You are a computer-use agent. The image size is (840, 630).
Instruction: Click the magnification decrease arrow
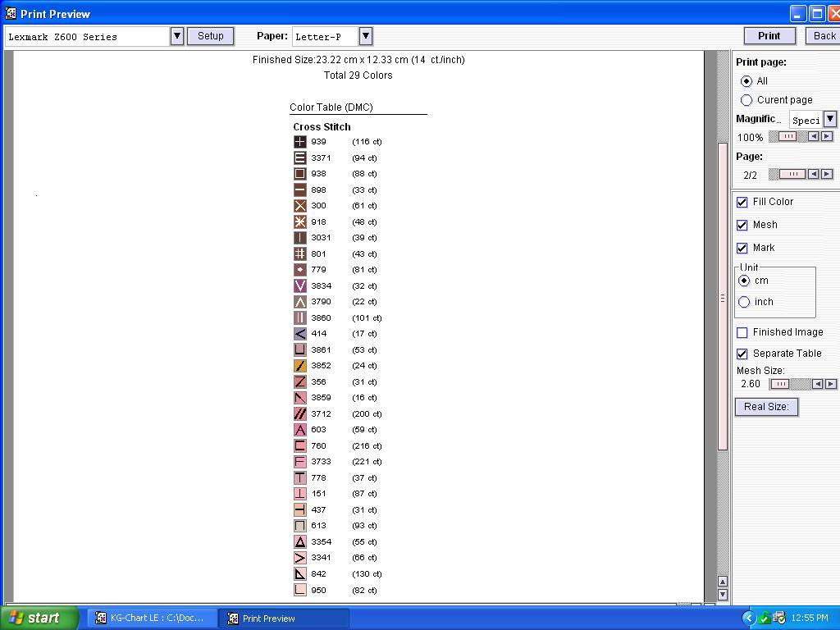pyautogui.click(x=814, y=137)
